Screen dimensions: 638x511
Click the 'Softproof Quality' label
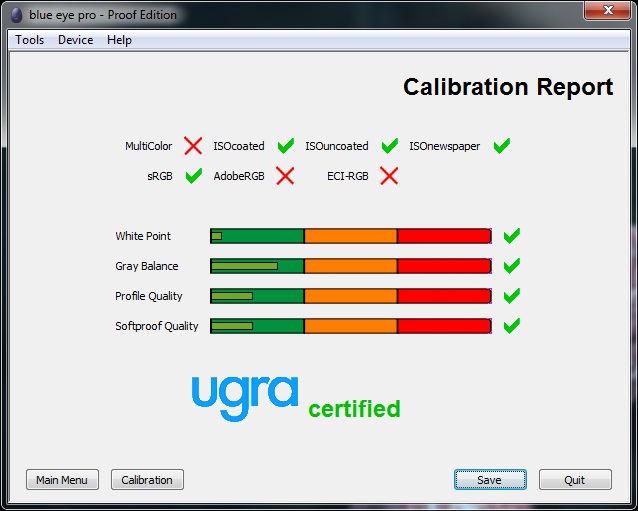pos(157,326)
